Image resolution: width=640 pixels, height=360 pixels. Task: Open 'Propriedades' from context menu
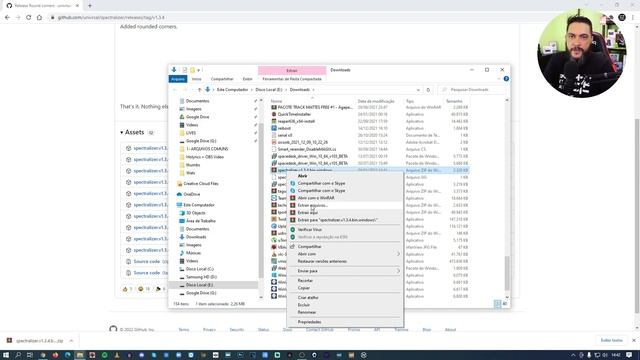pyautogui.click(x=309, y=322)
